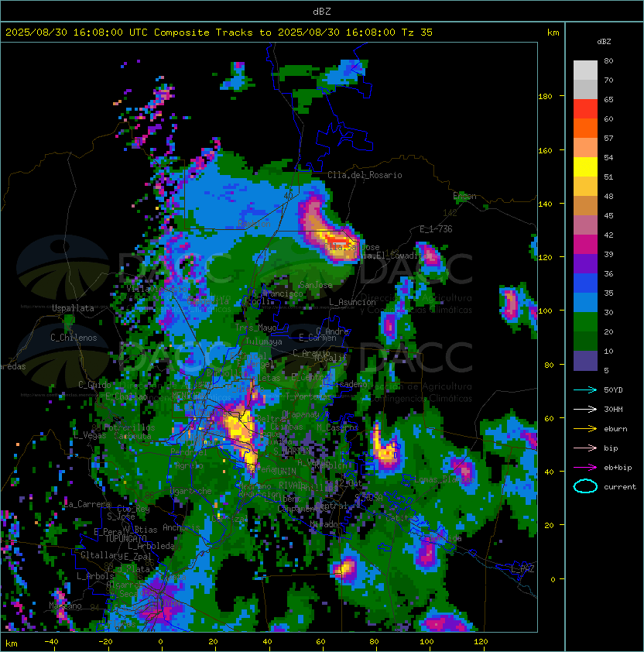Click the 'dBZ' header at the window top
The width and height of the screenshot is (644, 652).
(322, 11)
